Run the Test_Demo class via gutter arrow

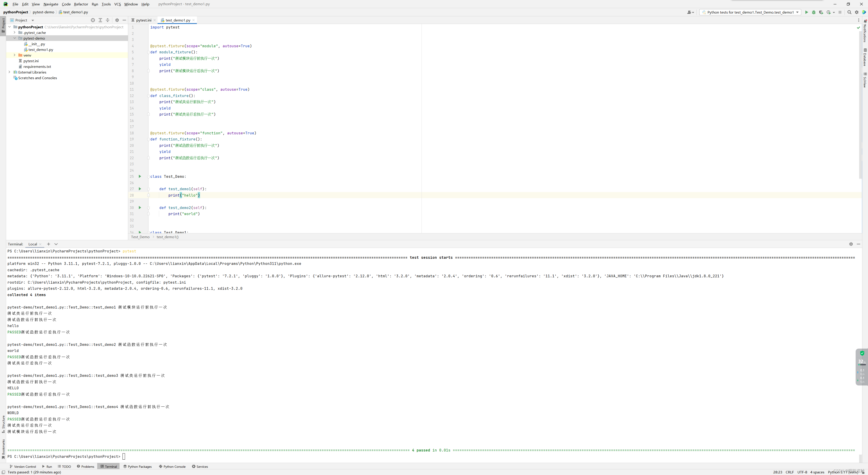point(140,176)
